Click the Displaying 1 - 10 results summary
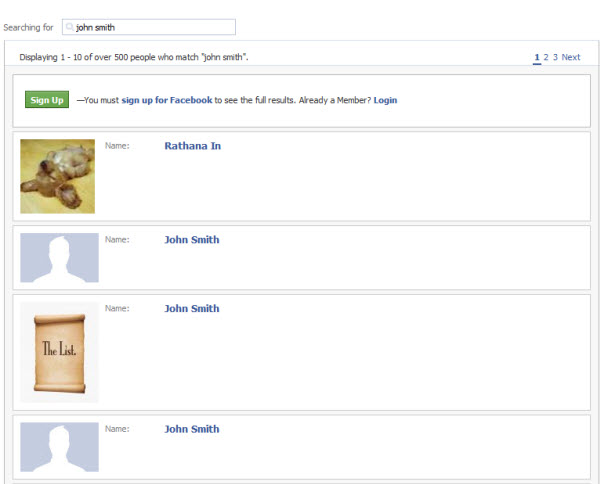The height and width of the screenshot is (484, 600). pyautogui.click(x=134, y=57)
